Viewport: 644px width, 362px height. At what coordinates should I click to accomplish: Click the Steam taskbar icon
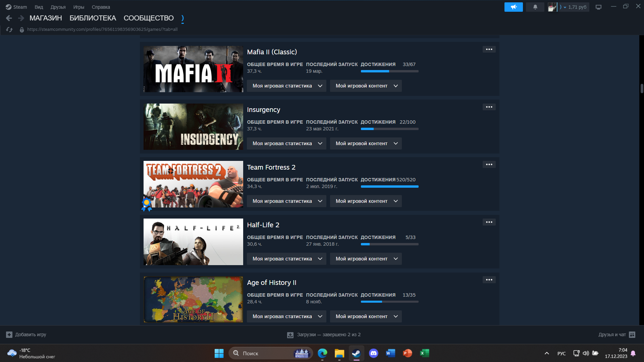(x=356, y=353)
